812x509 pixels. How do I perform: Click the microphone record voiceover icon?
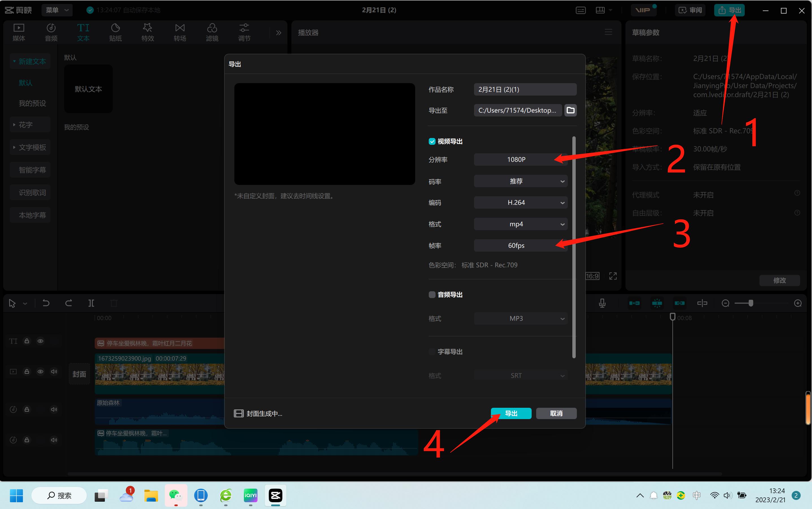tap(602, 303)
